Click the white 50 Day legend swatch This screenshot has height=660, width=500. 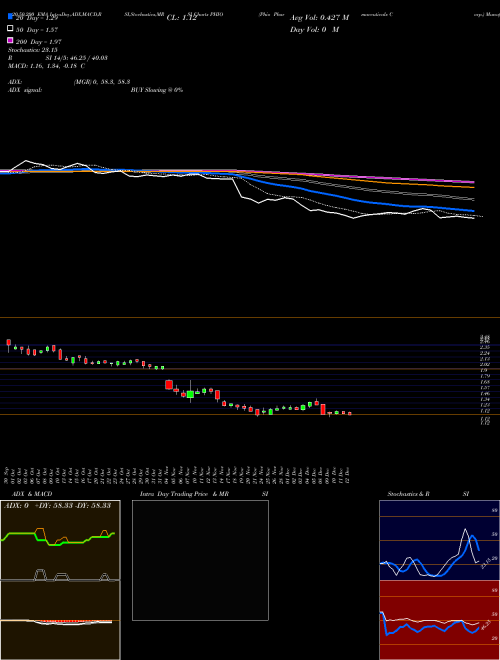tap(10, 29)
